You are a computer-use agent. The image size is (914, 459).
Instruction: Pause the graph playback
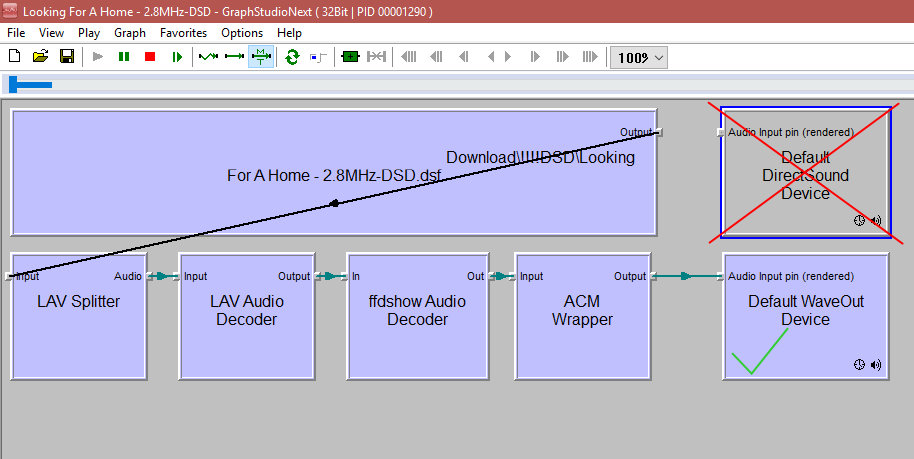[x=124, y=57]
